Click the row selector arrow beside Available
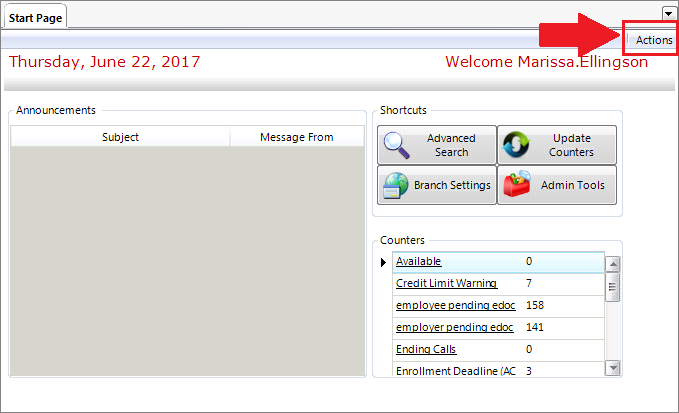The width and height of the screenshot is (679, 413). tap(383, 262)
